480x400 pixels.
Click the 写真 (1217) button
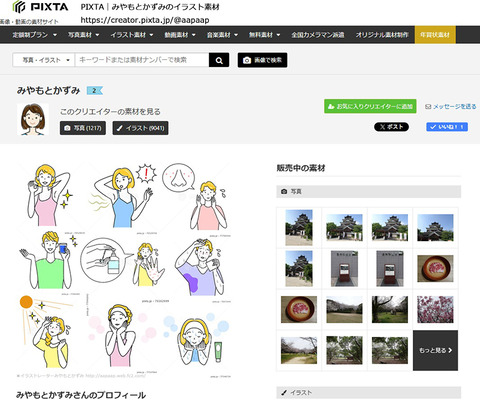83,128
